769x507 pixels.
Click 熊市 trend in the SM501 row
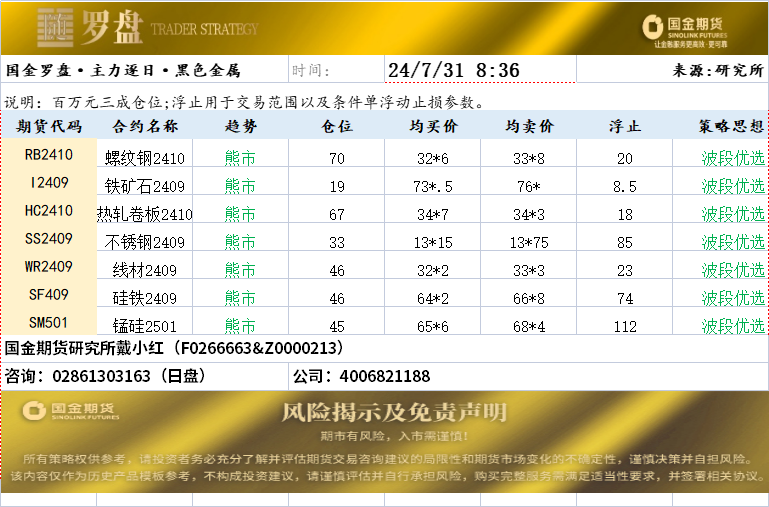coord(240,326)
